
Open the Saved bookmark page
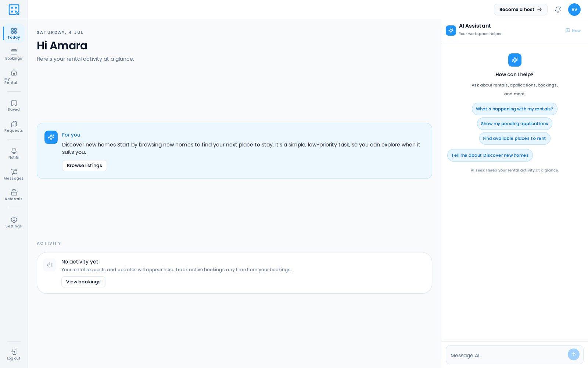point(14,106)
